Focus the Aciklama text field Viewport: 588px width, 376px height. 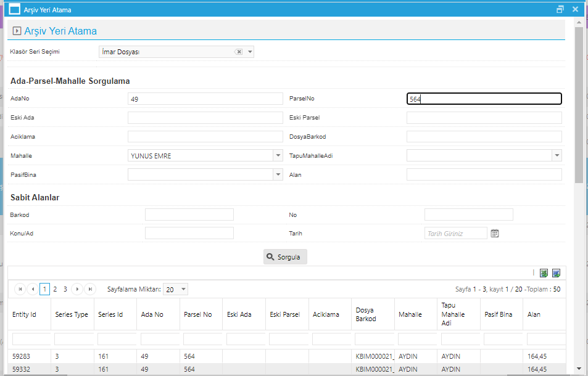[205, 136]
